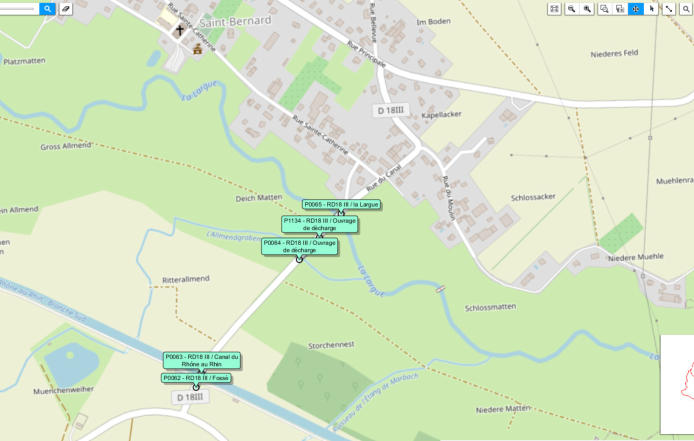Select the measure distance line tool
The image size is (694, 441).
[669, 9]
